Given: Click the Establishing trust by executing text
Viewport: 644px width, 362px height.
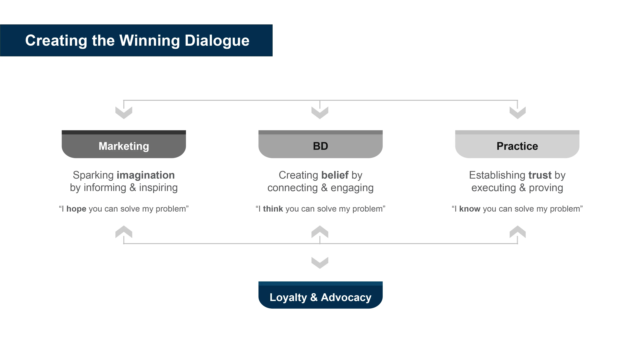Looking at the screenshot, I should click(x=517, y=181).
